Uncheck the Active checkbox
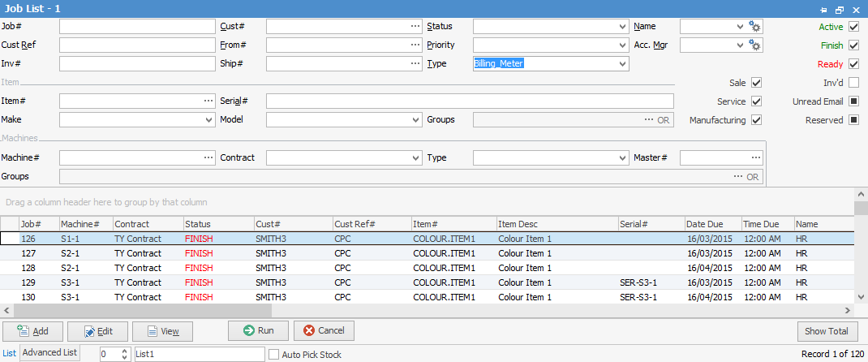 853,27
